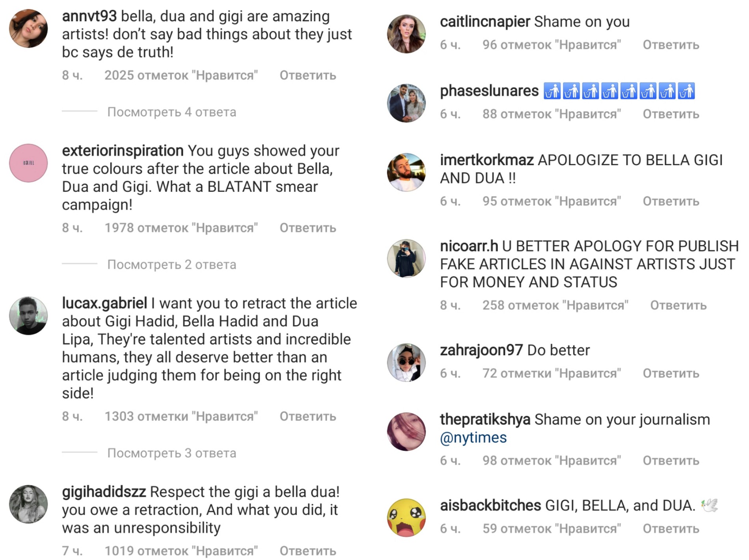Click thepratikshya's profile picture
The image size is (749, 560).
click(406, 431)
